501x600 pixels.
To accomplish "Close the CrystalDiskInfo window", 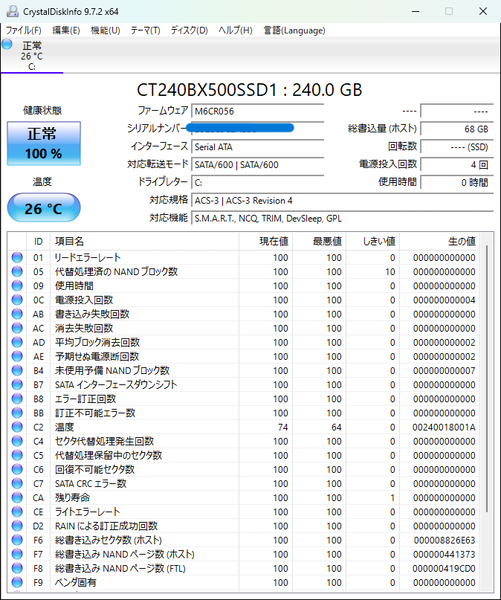I will click(x=483, y=11).
